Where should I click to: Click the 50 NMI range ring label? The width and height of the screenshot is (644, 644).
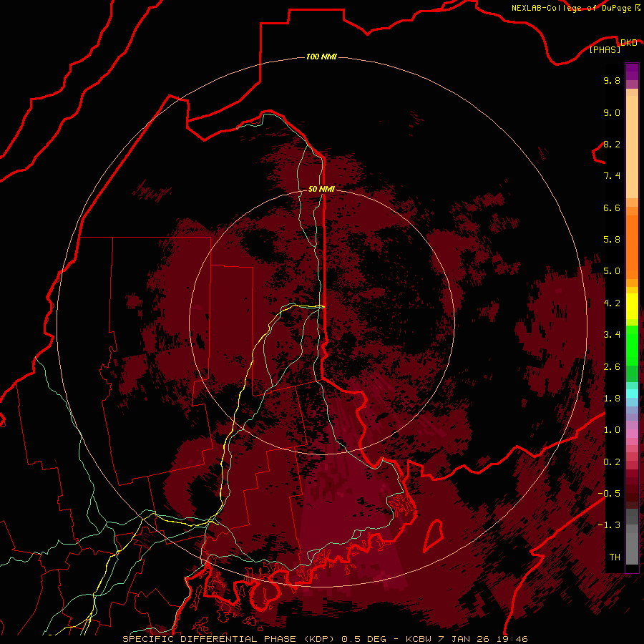coord(321,189)
